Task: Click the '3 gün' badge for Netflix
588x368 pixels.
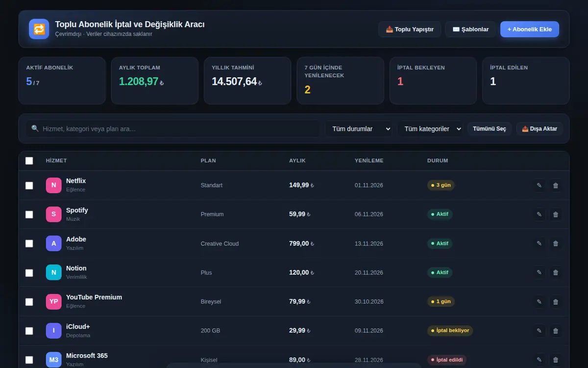Action: [441, 185]
